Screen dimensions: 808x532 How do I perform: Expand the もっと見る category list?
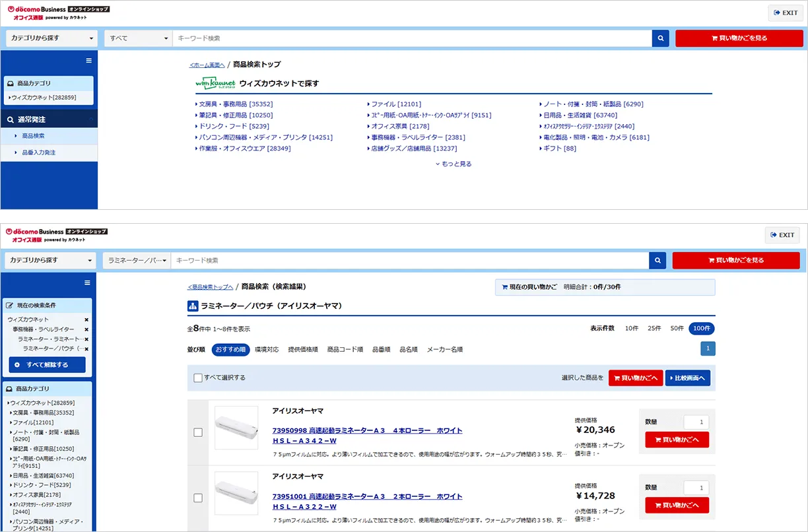point(454,164)
